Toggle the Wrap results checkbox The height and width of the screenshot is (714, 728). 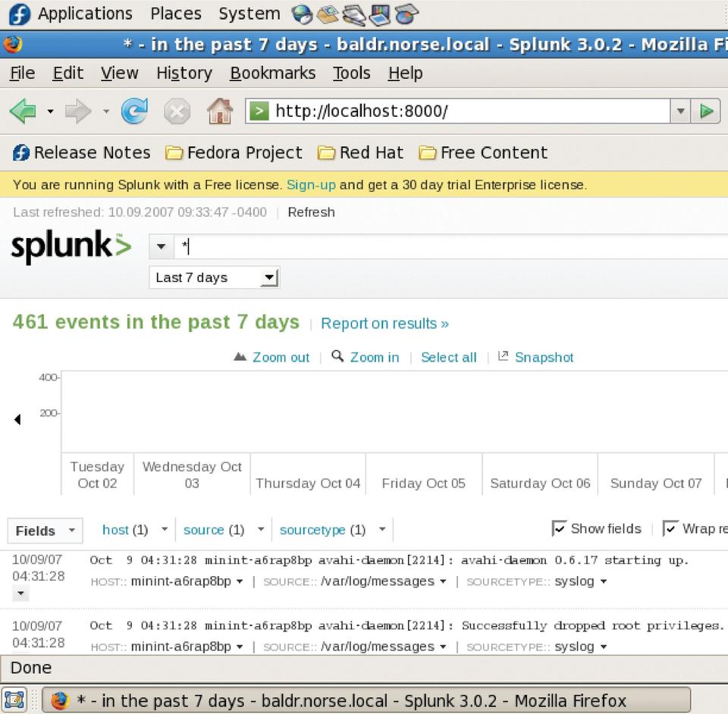coord(671,528)
